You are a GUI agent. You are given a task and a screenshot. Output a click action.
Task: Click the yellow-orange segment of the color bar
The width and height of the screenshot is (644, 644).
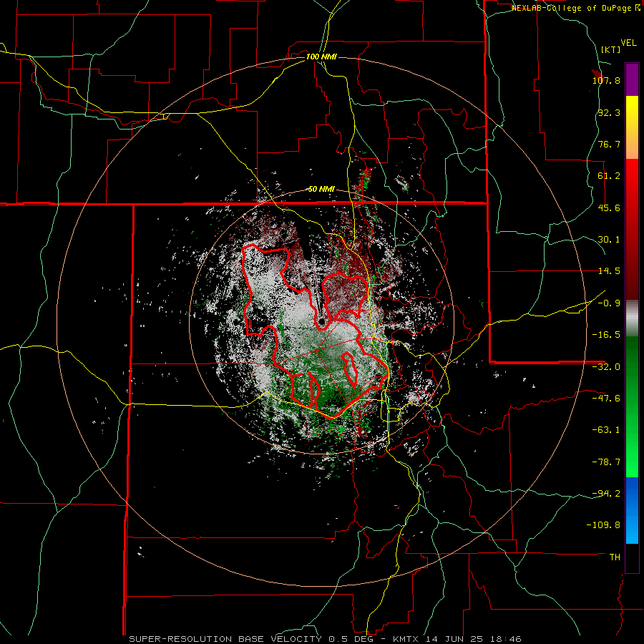coord(632,127)
